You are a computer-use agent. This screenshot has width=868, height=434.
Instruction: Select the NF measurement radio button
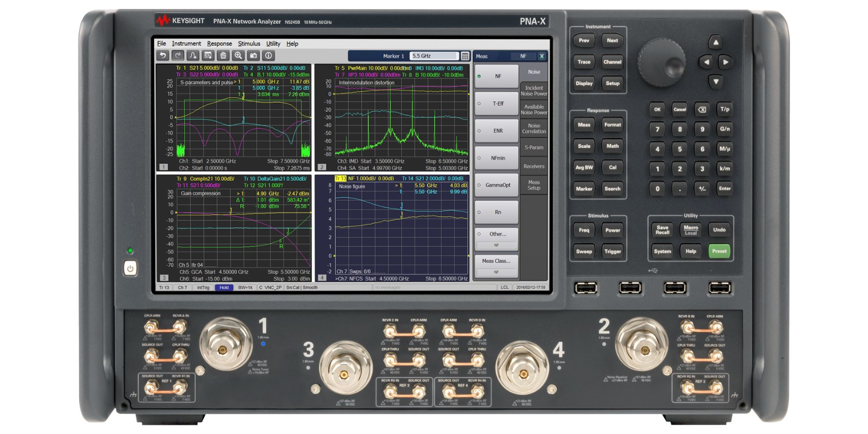click(496, 76)
